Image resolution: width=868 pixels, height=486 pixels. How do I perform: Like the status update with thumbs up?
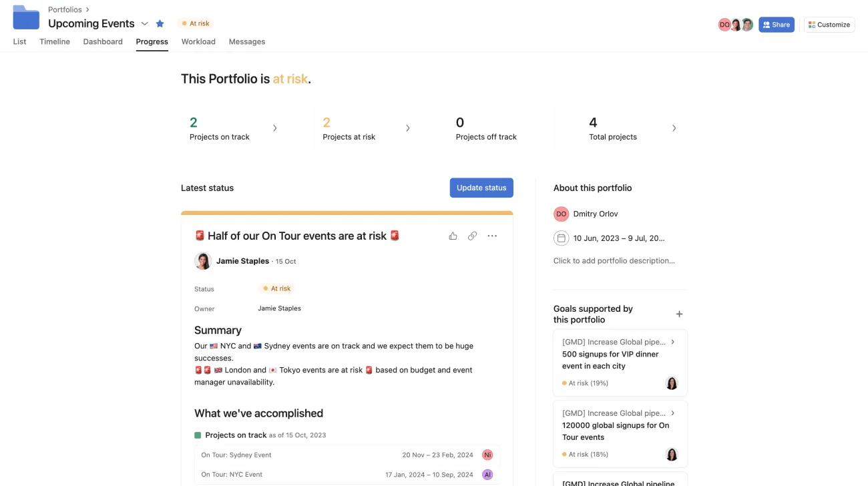click(x=453, y=236)
